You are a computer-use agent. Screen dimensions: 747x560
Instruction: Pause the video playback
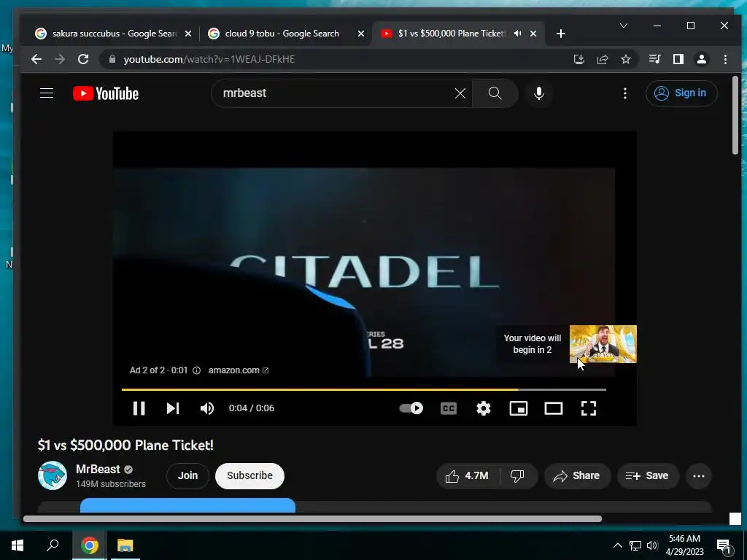point(139,408)
